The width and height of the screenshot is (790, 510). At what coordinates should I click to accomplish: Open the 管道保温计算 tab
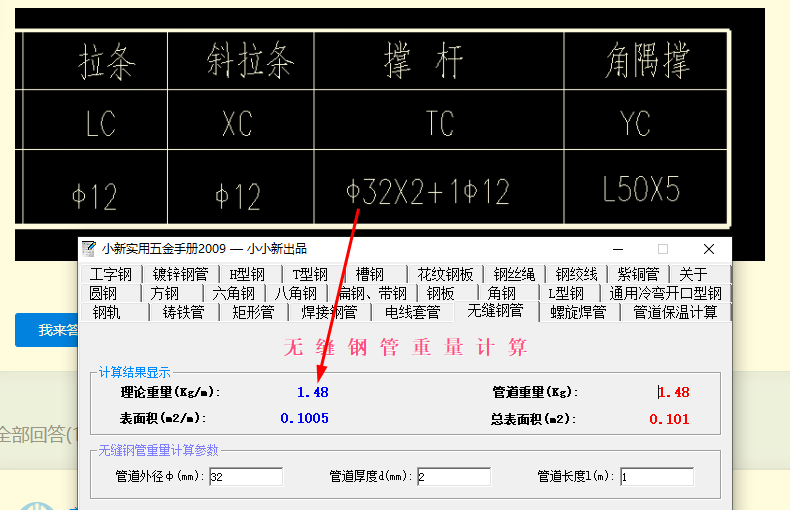(x=675, y=312)
